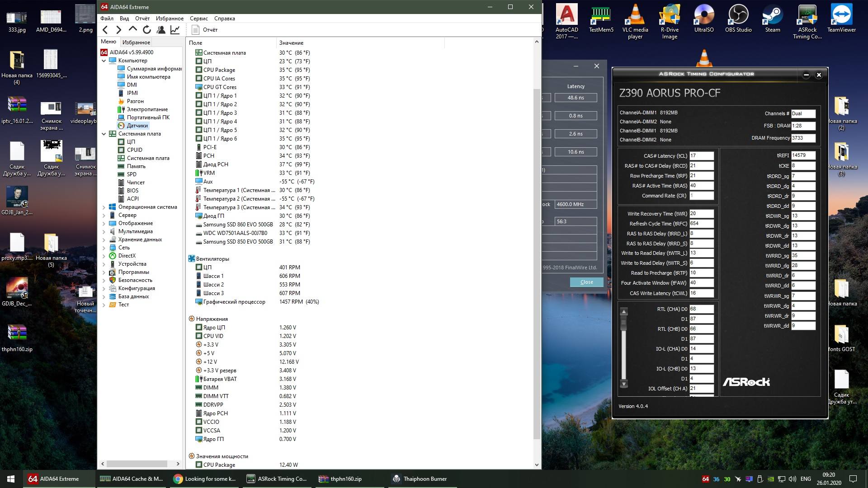Viewport: 868px width, 488px height.
Task: Open TestMem5 desktop icon
Action: tap(601, 18)
